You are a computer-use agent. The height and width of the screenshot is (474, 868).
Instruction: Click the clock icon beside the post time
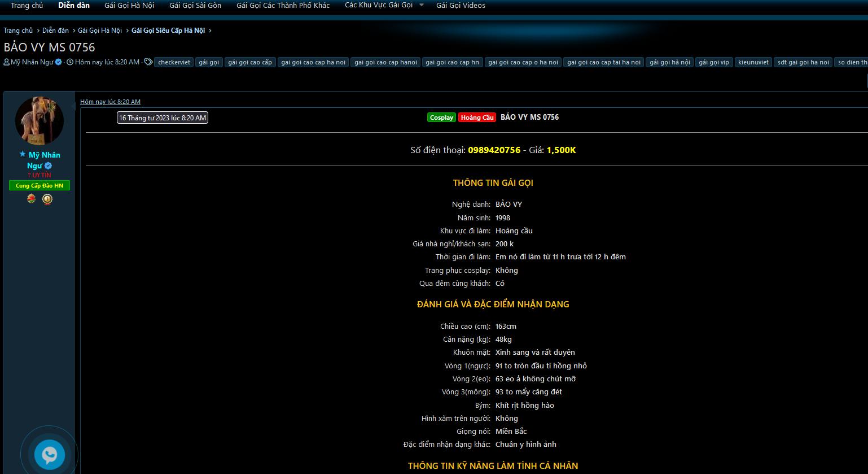[70, 62]
